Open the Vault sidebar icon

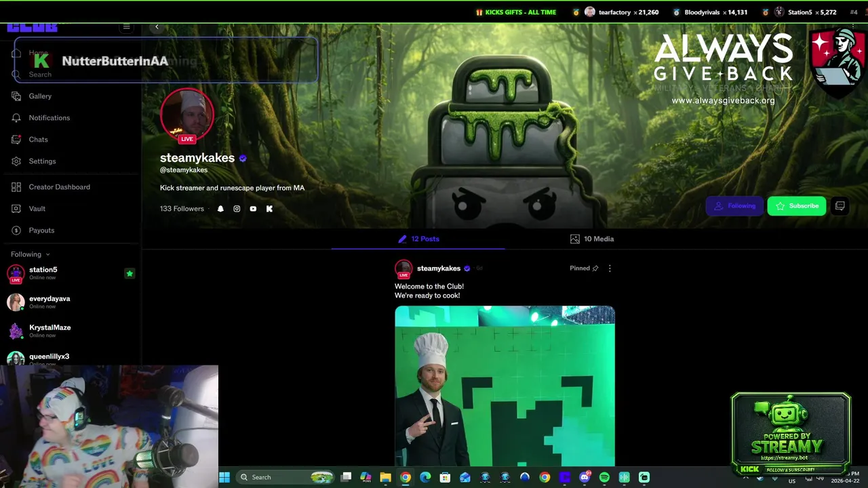(16, 209)
